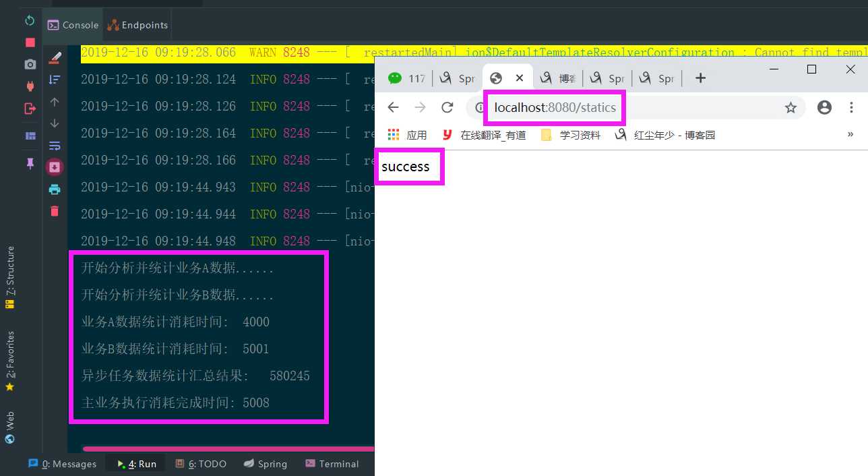868x476 pixels.
Task: Click the sort lines icon in console toolbar
Action: pyautogui.click(x=55, y=80)
